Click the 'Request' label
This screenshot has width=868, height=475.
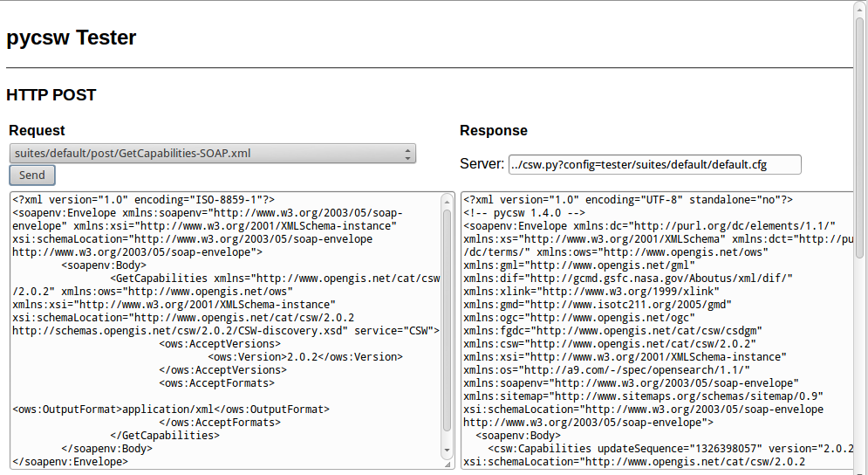coord(38,130)
